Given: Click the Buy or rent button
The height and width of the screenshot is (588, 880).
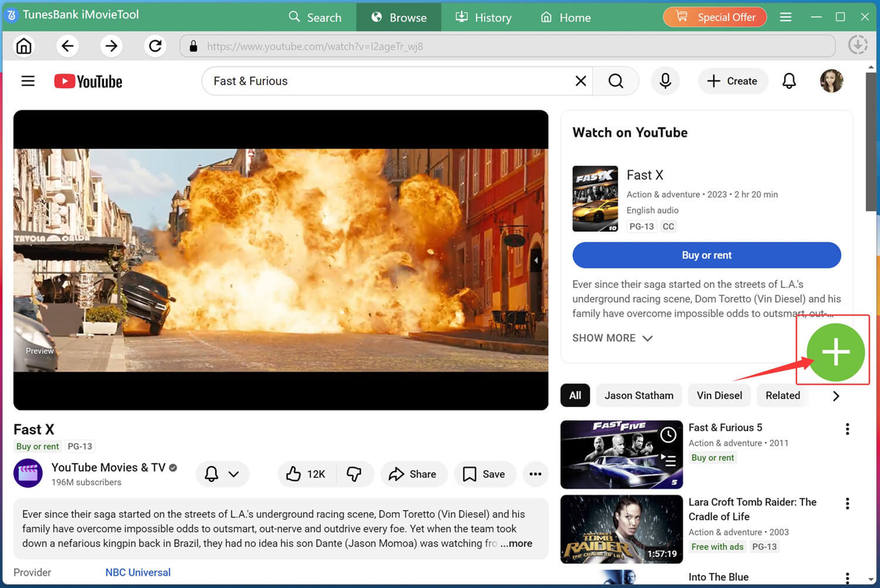Looking at the screenshot, I should pyautogui.click(x=706, y=255).
